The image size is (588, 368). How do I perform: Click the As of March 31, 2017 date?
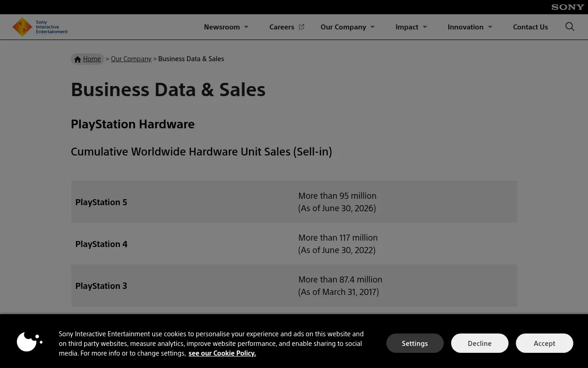point(339,292)
